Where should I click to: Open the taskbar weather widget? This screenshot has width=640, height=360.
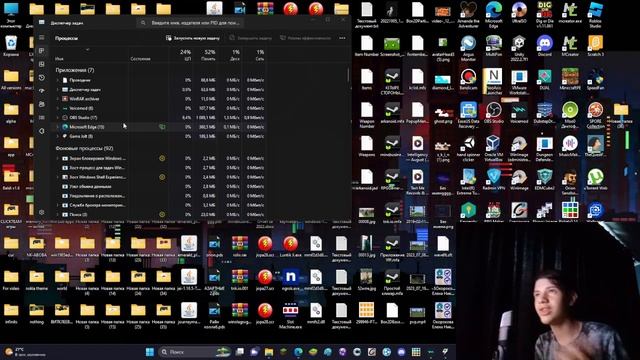[x=24, y=352]
